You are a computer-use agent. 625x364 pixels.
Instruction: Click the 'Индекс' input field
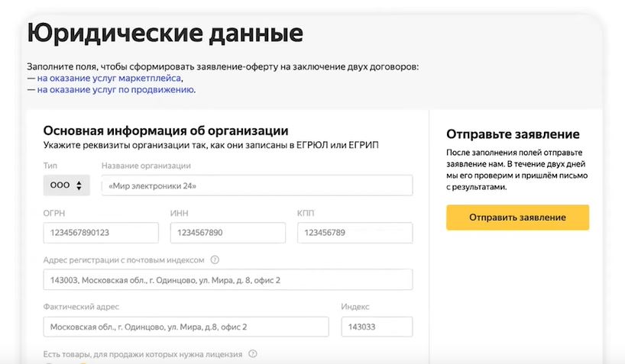(x=376, y=327)
